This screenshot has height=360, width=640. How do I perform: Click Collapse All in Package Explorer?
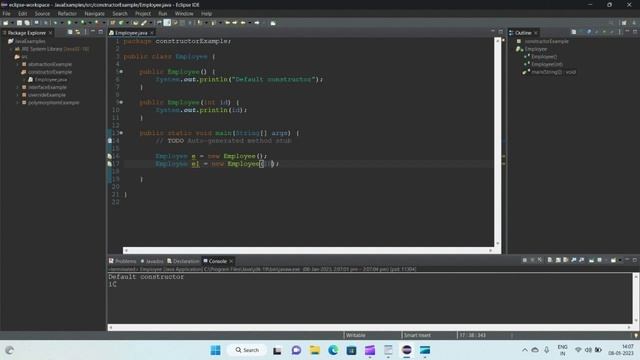click(70, 32)
